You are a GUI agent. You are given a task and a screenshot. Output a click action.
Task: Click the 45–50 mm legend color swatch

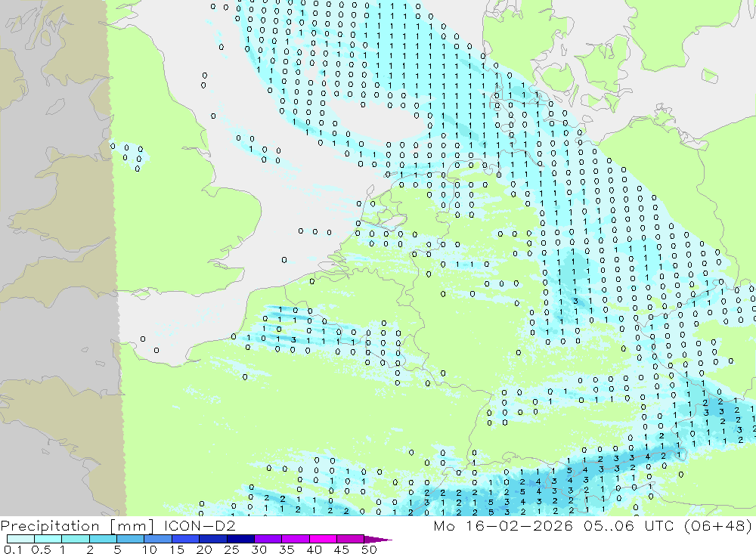[x=350, y=539]
